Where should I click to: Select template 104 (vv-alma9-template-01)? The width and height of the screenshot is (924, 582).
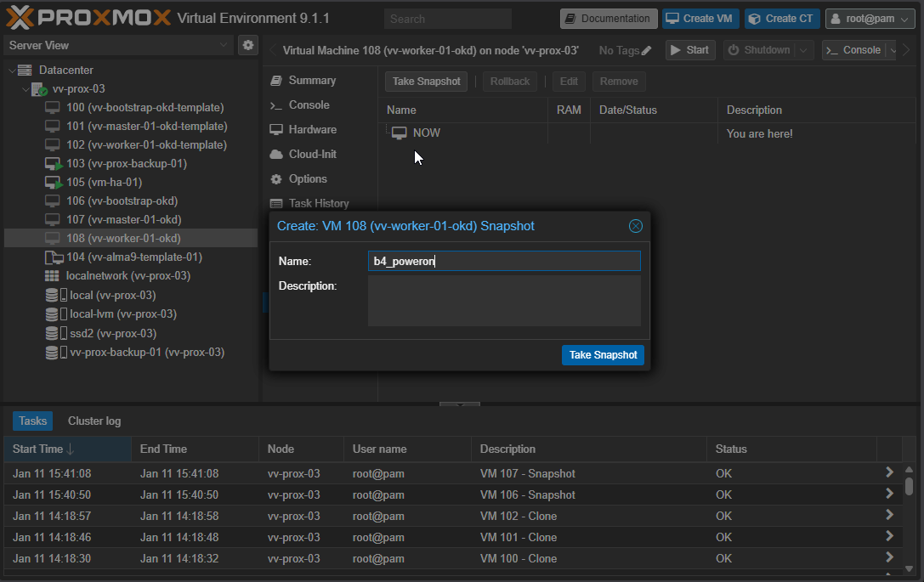[133, 257]
